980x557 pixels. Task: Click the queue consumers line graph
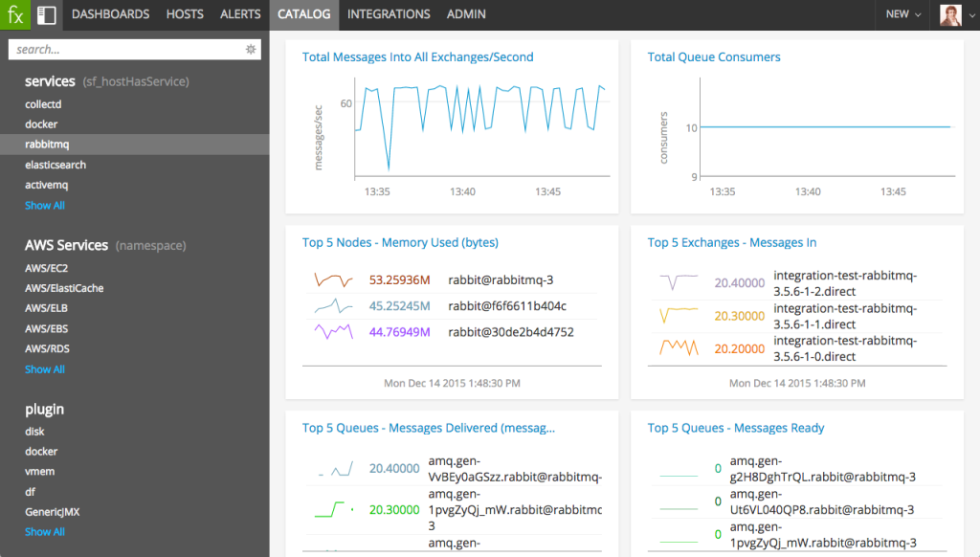coord(828,127)
